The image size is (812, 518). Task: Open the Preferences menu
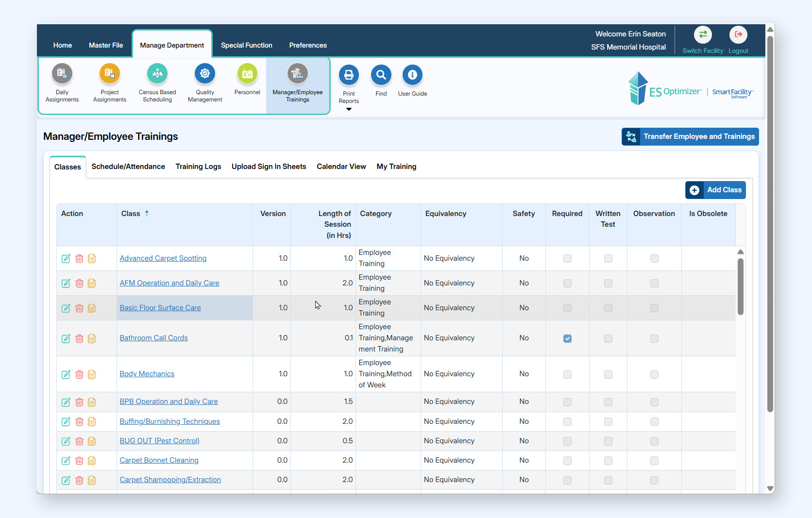(308, 45)
